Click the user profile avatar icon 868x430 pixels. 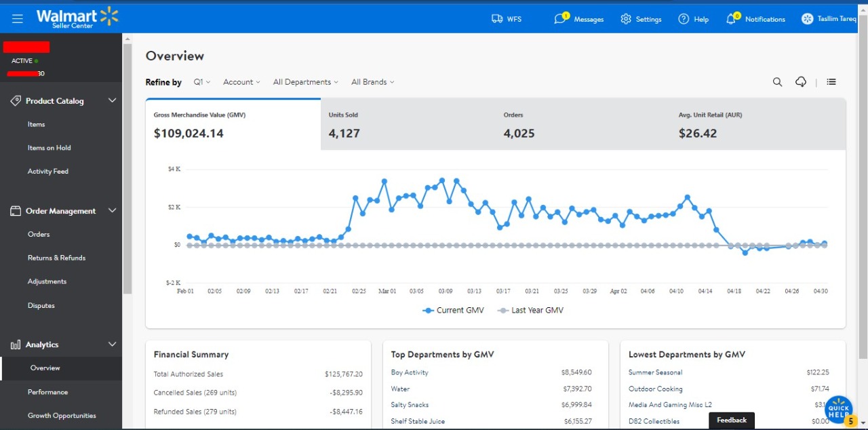pos(807,19)
